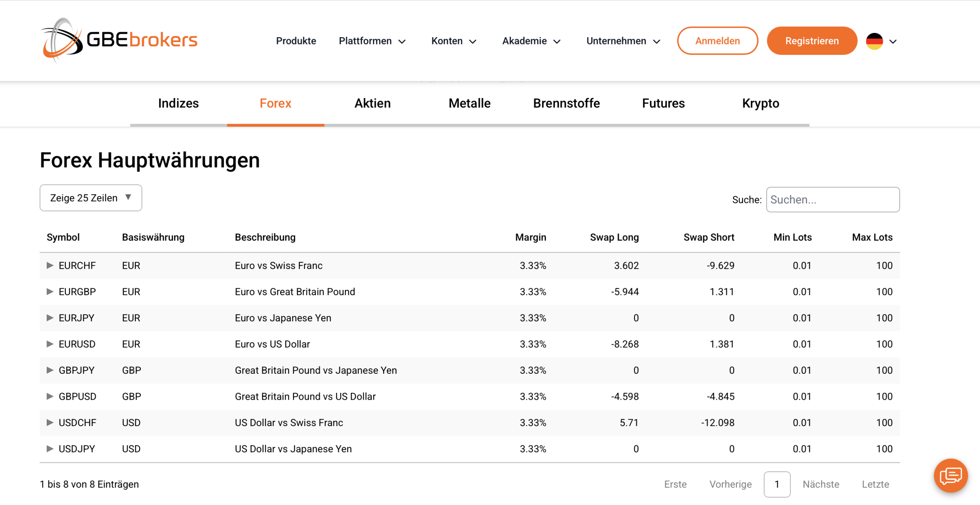
Task: Open the Produkte menu item
Action: (296, 41)
